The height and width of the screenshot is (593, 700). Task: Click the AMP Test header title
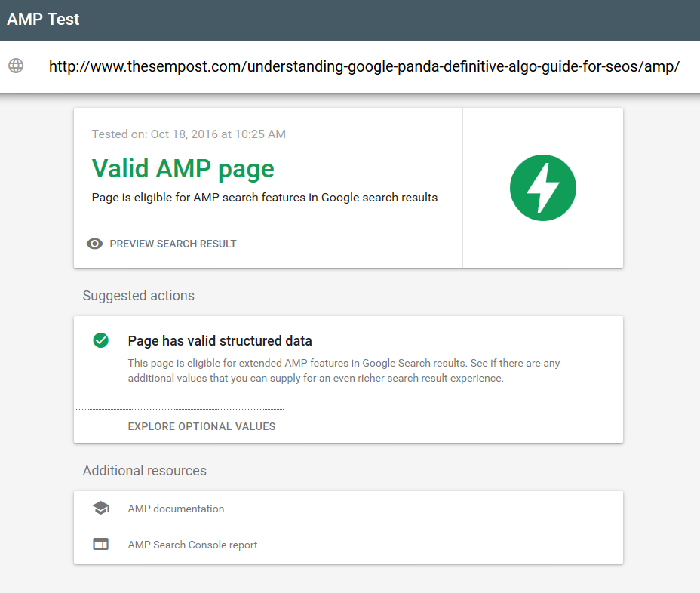43,20
